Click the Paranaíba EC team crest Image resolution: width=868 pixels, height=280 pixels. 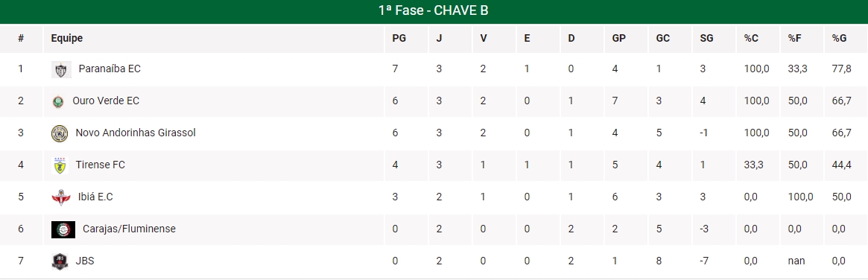61,70
